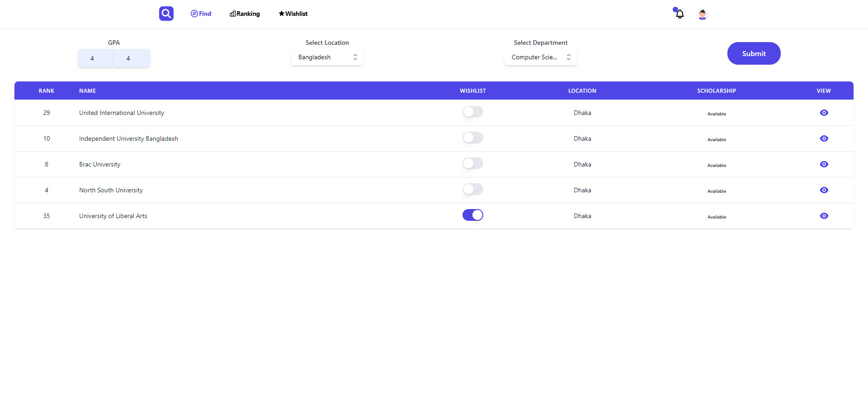This screenshot has width=868, height=419.
Task: Enable wishlist for North South University
Action: tap(472, 189)
